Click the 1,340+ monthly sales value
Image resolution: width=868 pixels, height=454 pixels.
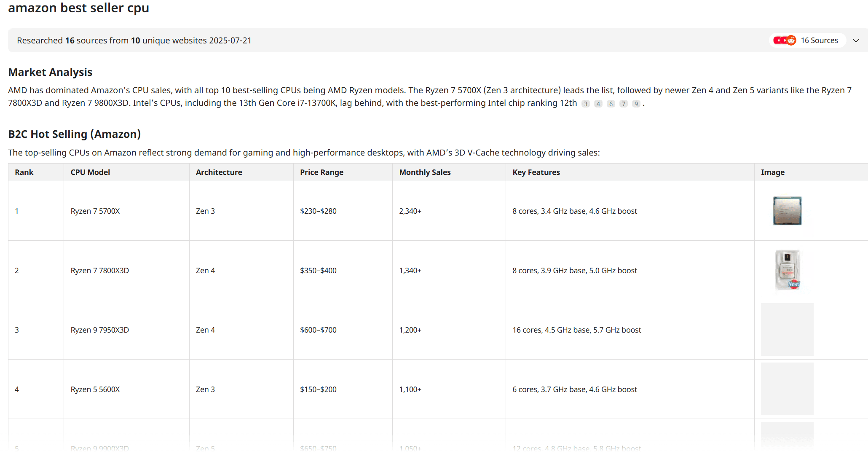click(410, 271)
